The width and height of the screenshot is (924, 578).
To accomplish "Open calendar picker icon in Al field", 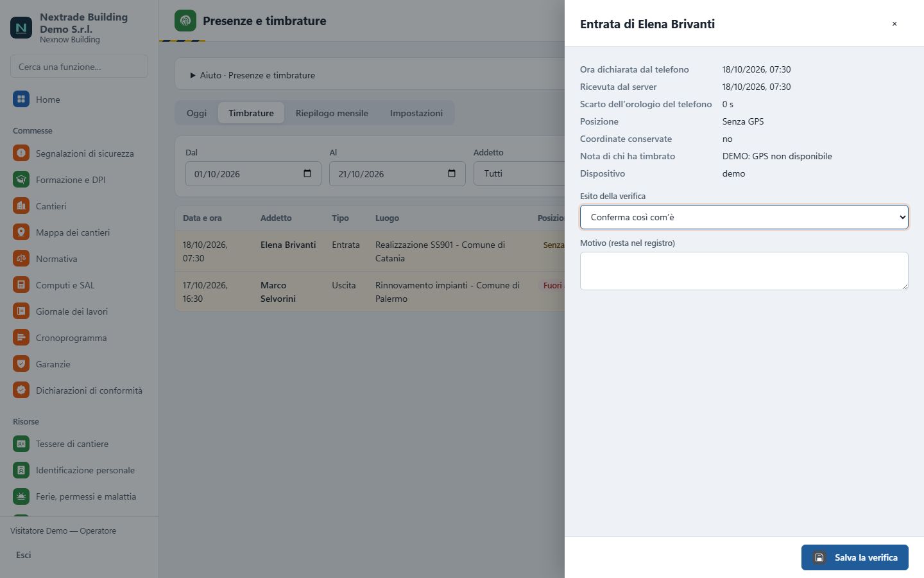I will pyautogui.click(x=452, y=173).
